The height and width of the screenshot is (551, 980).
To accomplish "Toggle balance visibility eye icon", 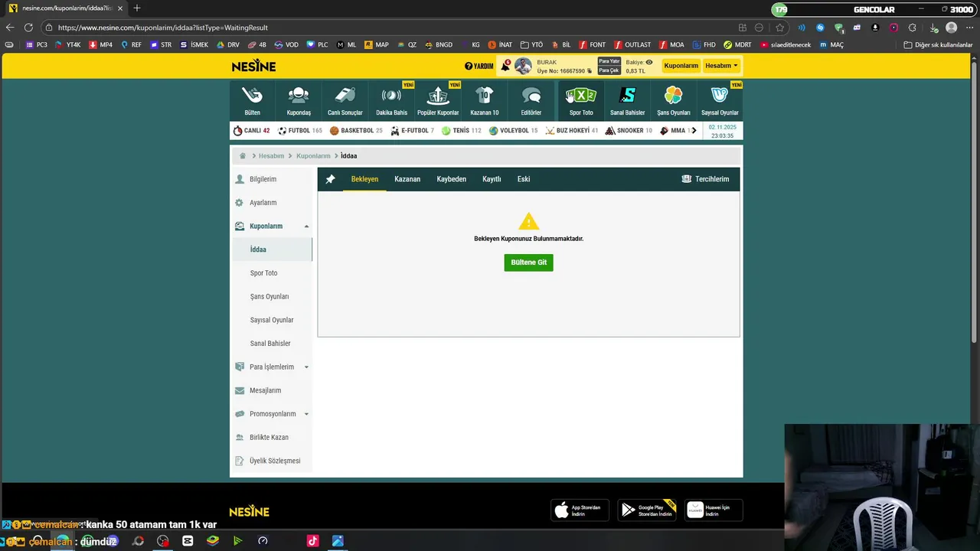I will (x=649, y=62).
